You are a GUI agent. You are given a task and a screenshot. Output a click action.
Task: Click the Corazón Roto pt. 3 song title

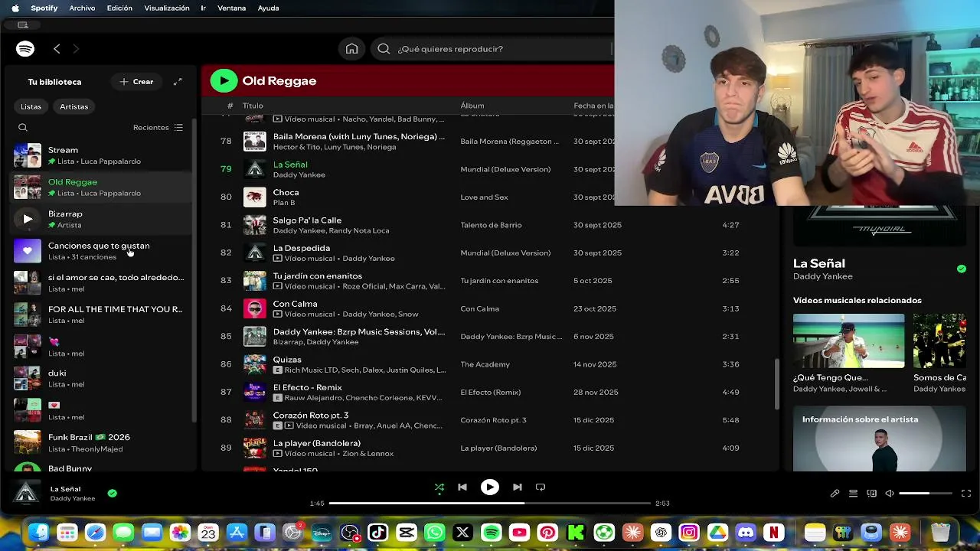(311, 416)
